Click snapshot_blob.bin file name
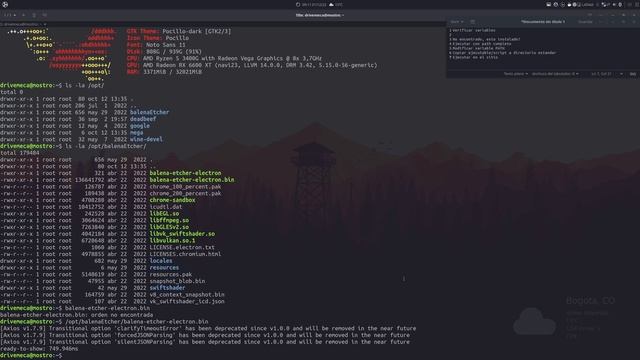The width and height of the screenshot is (640, 360). point(177,281)
